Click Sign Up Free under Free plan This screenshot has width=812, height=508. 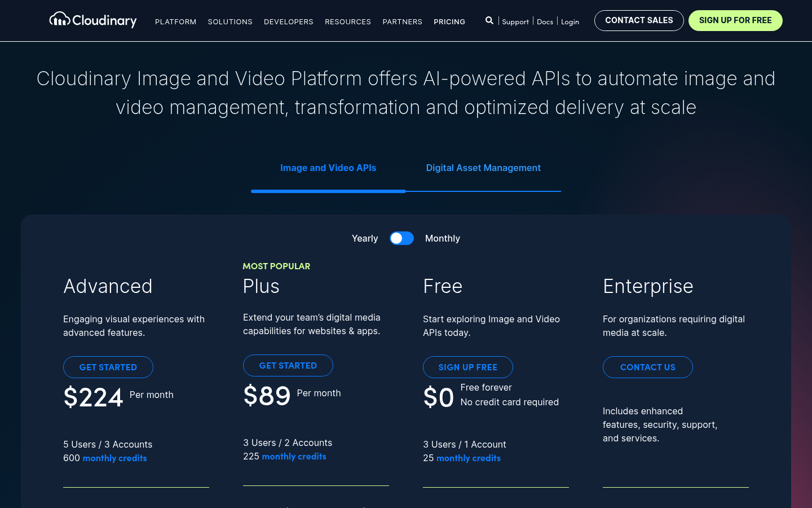(x=468, y=367)
